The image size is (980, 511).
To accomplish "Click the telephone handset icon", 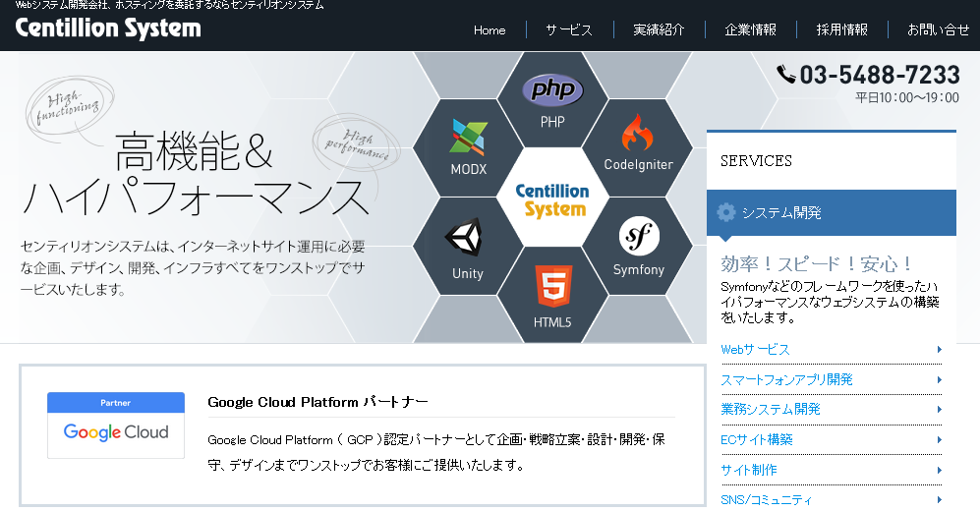I will click(x=786, y=75).
